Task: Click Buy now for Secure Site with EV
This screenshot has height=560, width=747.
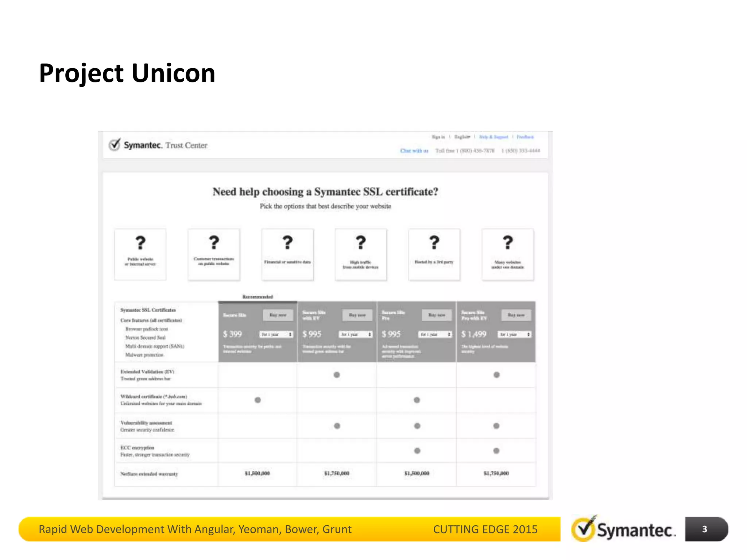Action: point(357,315)
